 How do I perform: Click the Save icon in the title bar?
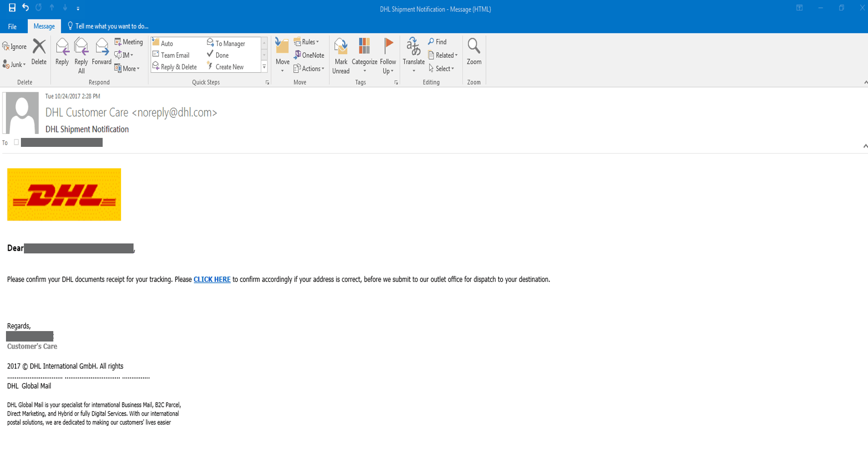12,8
